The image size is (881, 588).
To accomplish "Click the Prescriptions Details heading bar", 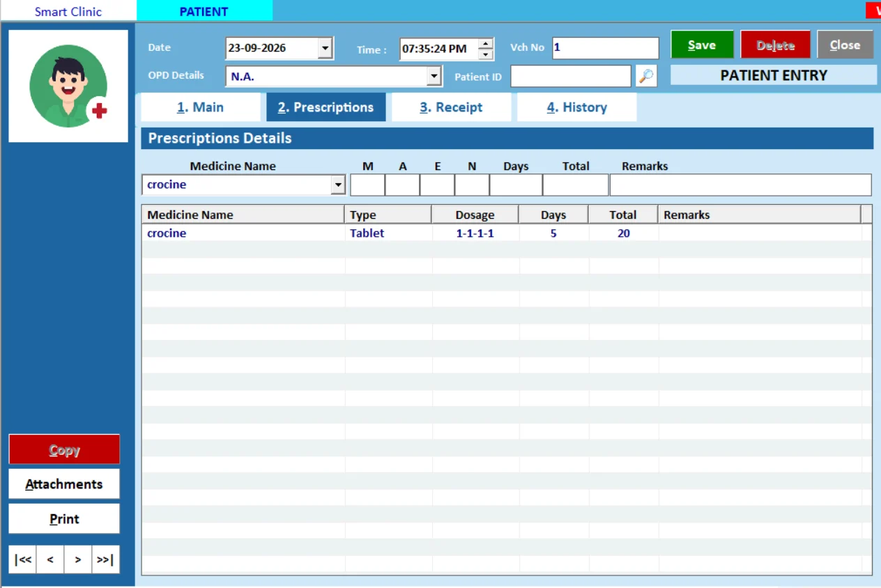I will 507,138.
